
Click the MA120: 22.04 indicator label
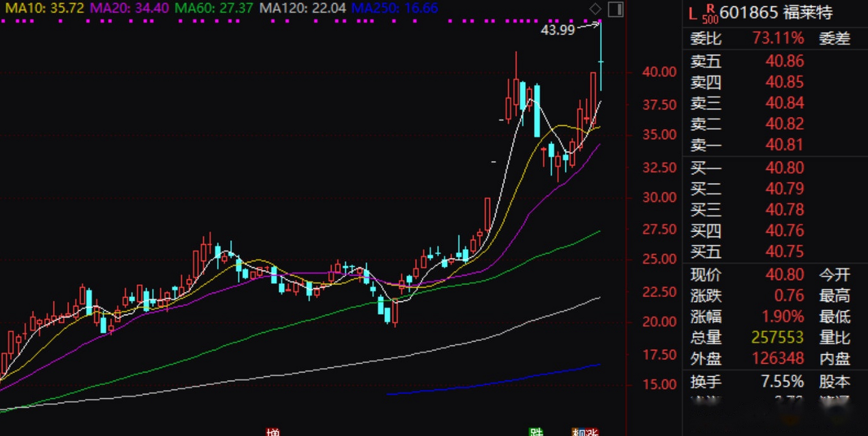(302, 8)
